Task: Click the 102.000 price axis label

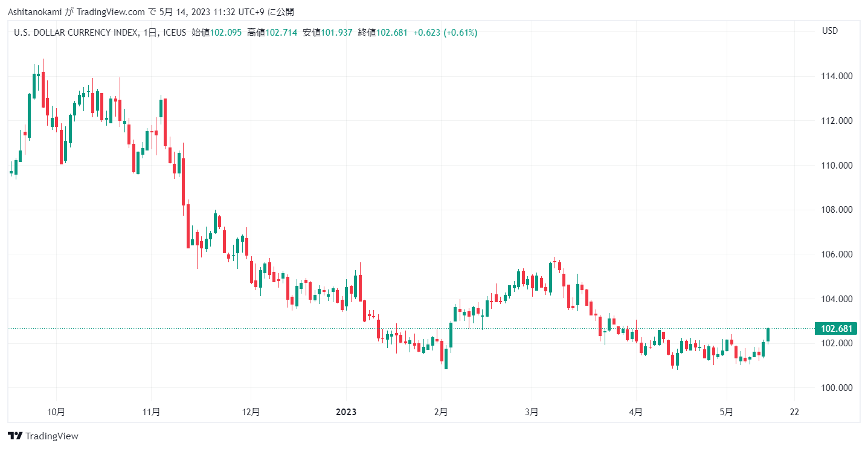Action: pyautogui.click(x=837, y=343)
